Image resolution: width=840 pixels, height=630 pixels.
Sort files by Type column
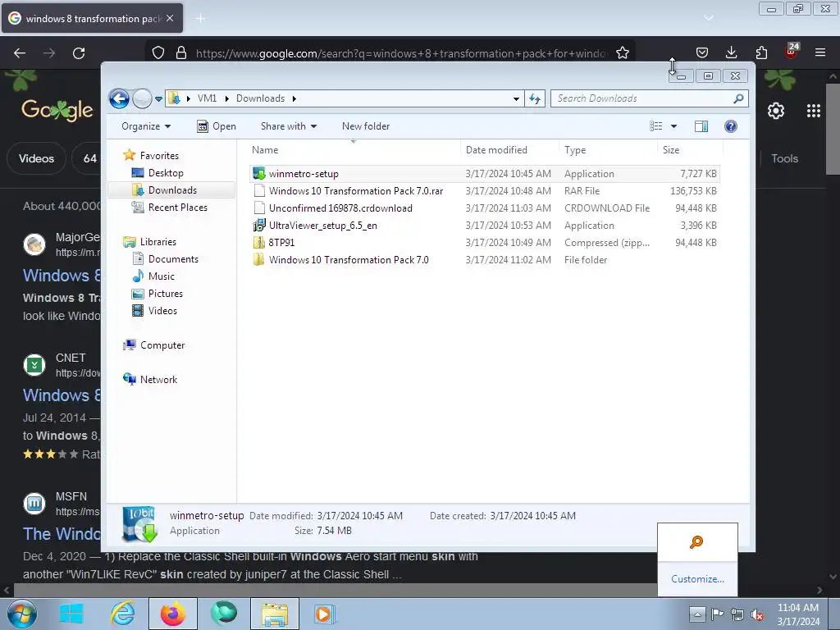608,150
